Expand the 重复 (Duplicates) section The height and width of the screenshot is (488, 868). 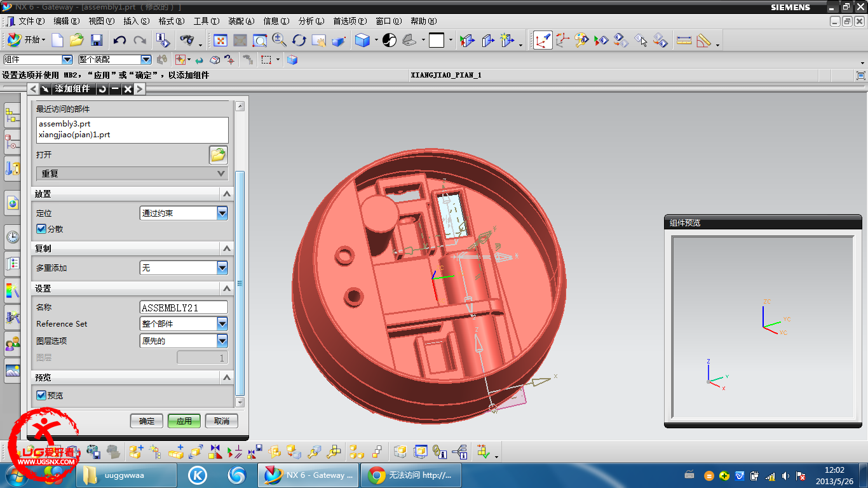click(132, 173)
